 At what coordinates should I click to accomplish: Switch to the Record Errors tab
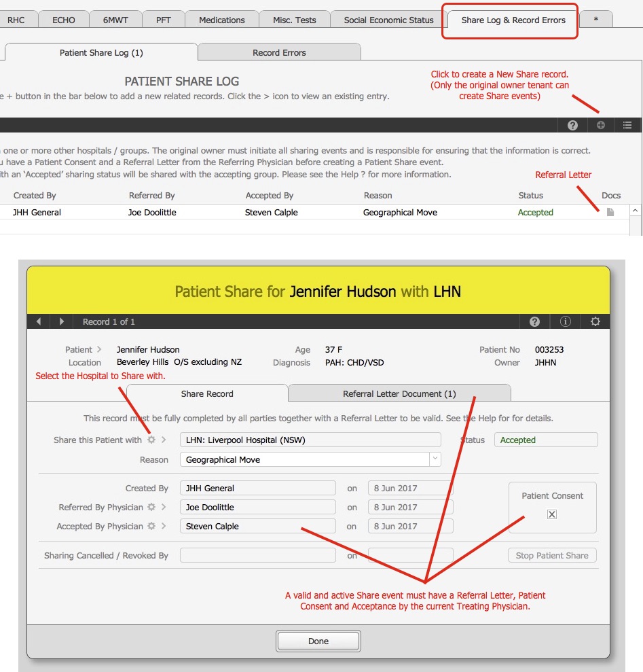point(279,52)
